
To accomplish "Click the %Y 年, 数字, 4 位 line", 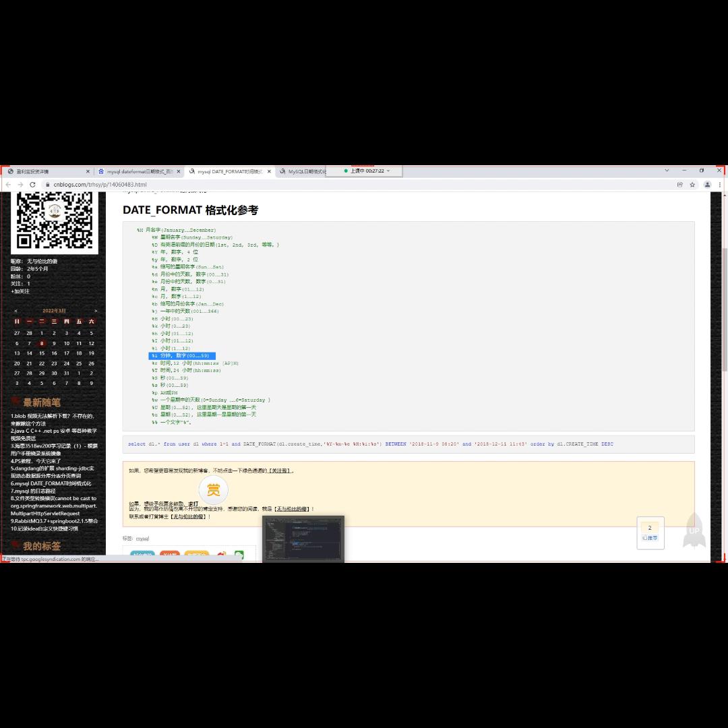I will pyautogui.click(x=175, y=252).
